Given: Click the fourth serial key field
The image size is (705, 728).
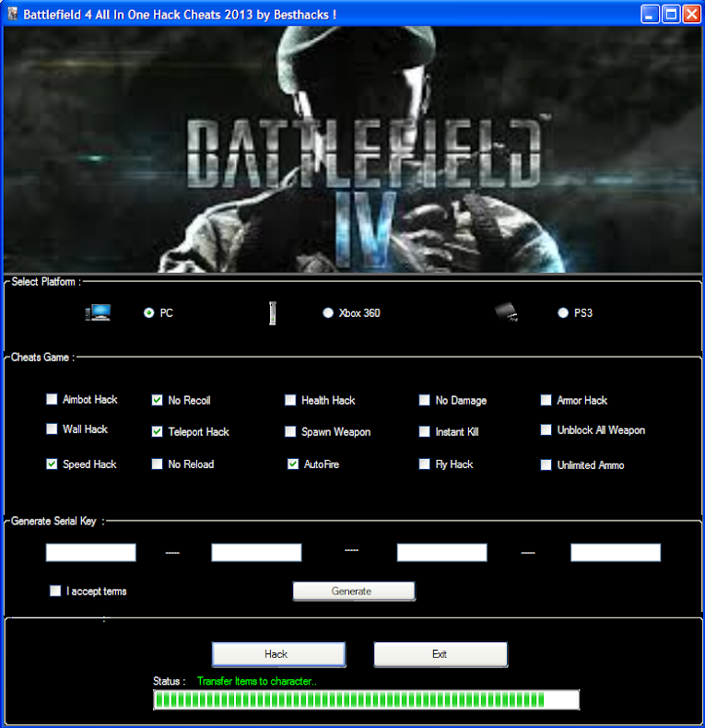Looking at the screenshot, I should pos(616,553).
